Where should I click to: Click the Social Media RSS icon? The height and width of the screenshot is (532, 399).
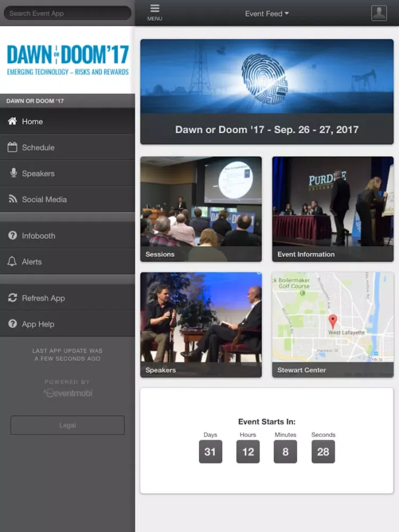click(12, 199)
